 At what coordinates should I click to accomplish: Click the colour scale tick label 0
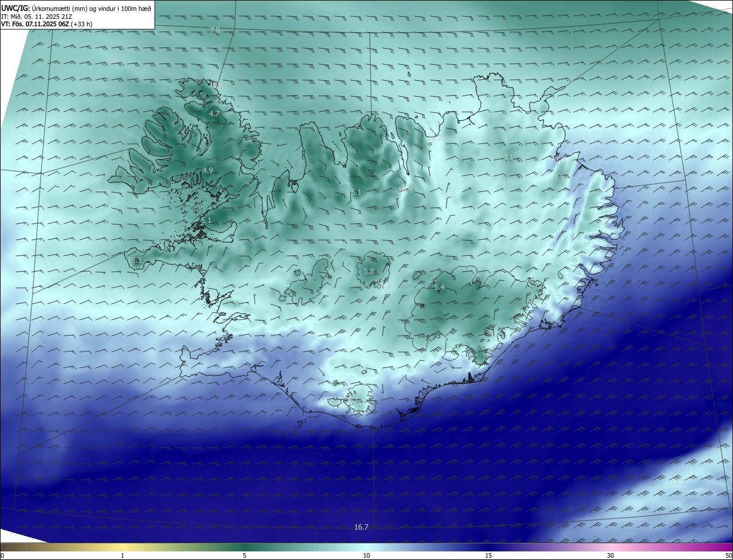(x=2, y=556)
